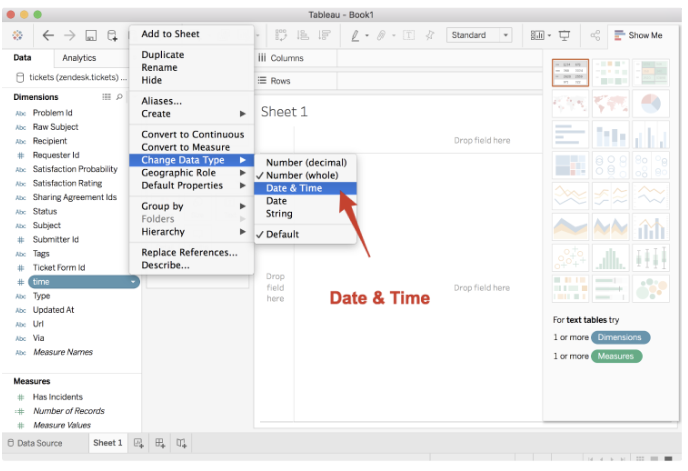Click the forward arrow in the toolbar
Viewport: 688px width, 471px height.
(x=69, y=35)
